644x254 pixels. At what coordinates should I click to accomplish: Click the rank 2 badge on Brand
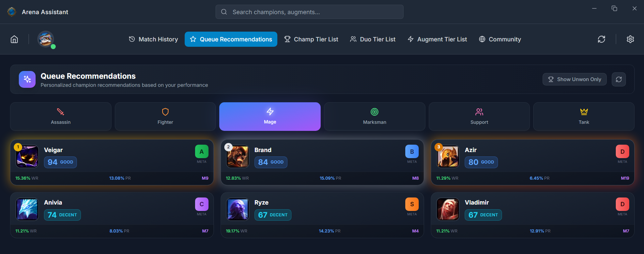[228, 147]
